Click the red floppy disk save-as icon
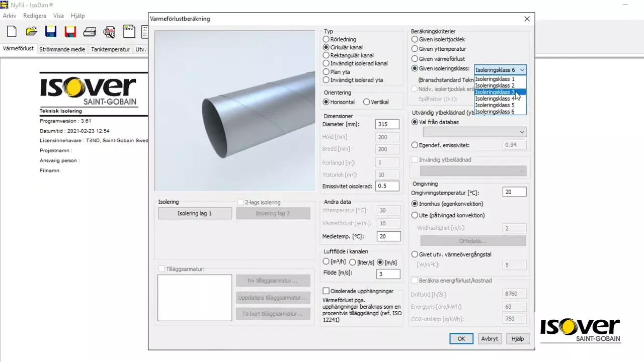 tap(70, 32)
